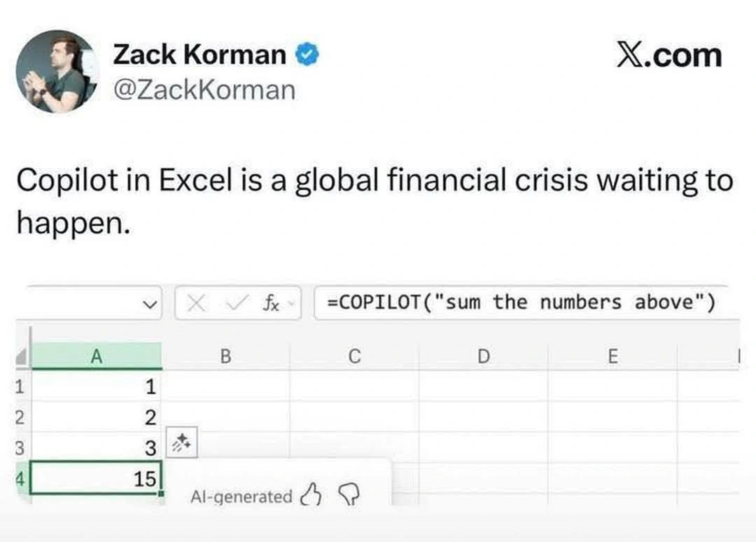Click the Copilot sparkle icon beside cell A3
Screen dimensions: 756x542
(183, 442)
